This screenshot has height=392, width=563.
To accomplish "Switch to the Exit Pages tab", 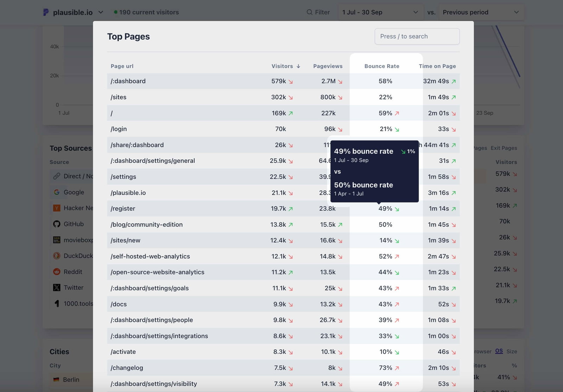I will [x=503, y=148].
